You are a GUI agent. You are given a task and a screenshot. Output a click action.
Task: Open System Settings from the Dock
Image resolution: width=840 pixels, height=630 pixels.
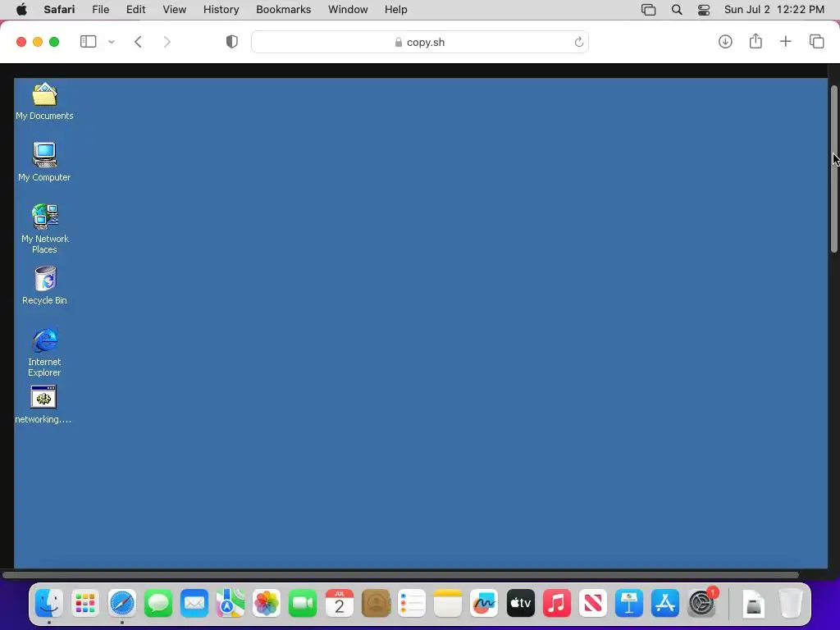[702, 604]
